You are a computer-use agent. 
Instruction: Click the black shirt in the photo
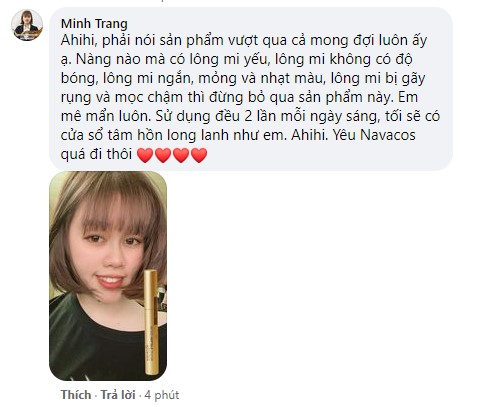tap(97, 347)
